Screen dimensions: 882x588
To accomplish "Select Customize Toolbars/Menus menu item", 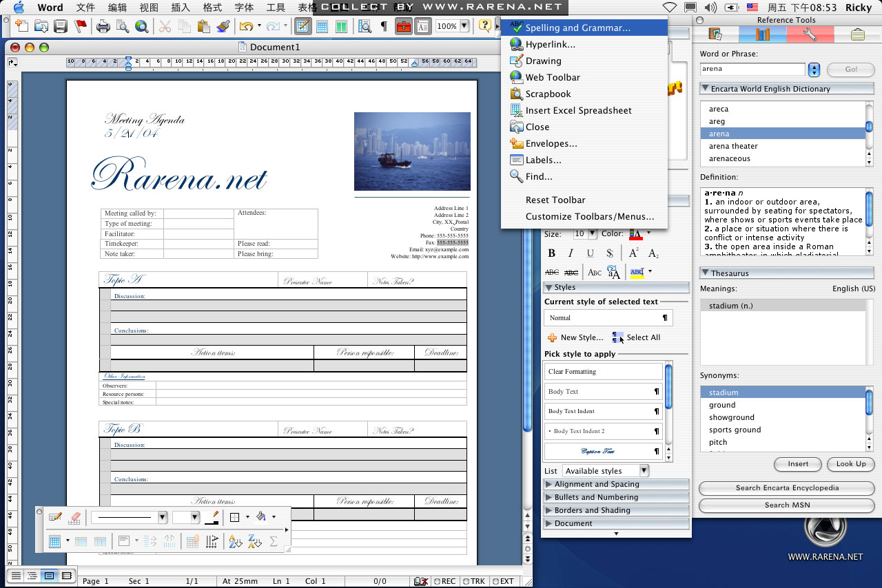I will pos(589,216).
